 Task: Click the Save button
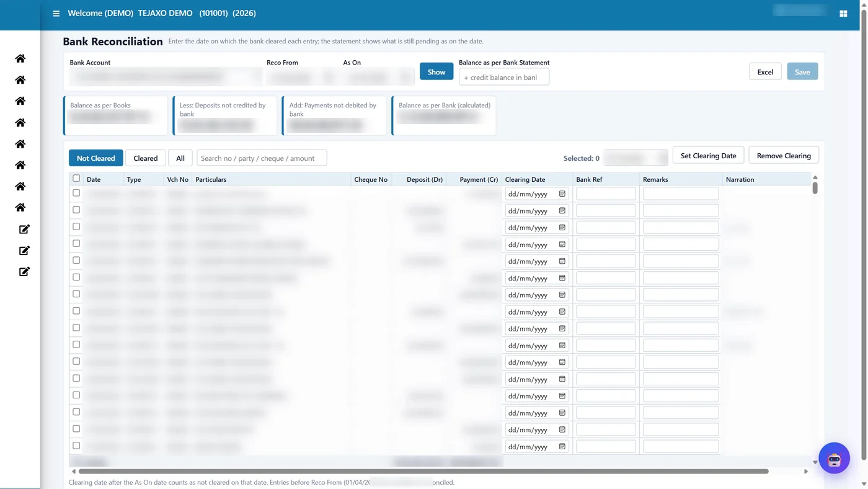tap(802, 72)
